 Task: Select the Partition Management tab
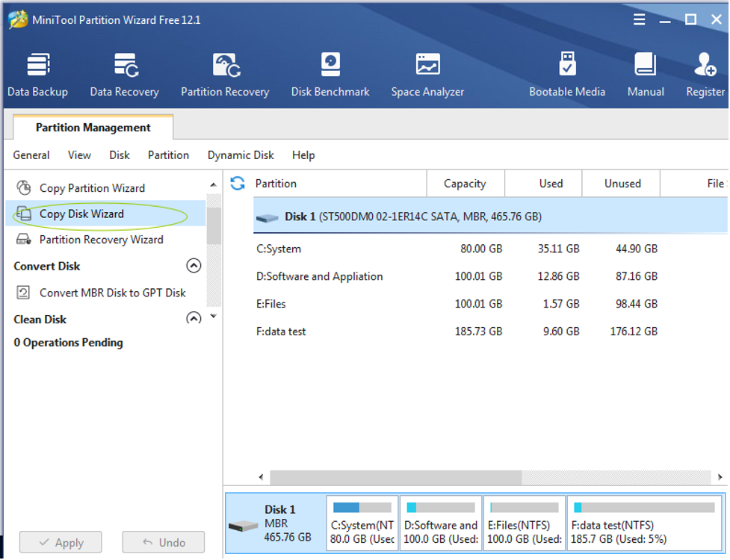coord(93,128)
